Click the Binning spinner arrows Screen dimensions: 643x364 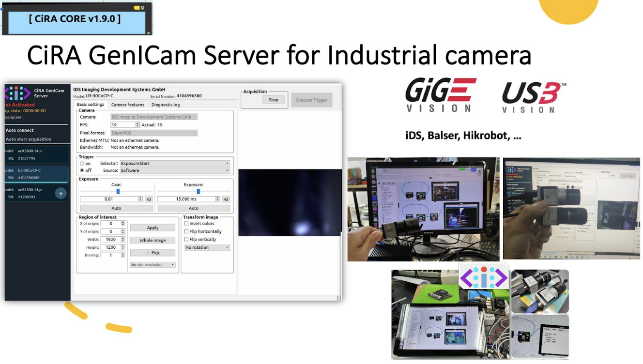point(123,255)
